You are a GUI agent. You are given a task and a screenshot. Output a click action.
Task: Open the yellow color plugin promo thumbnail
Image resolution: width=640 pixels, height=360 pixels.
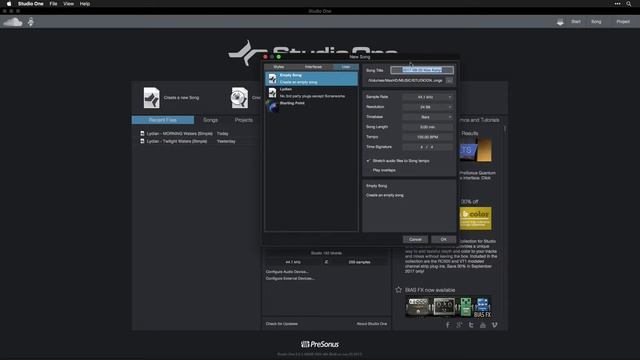click(x=476, y=218)
